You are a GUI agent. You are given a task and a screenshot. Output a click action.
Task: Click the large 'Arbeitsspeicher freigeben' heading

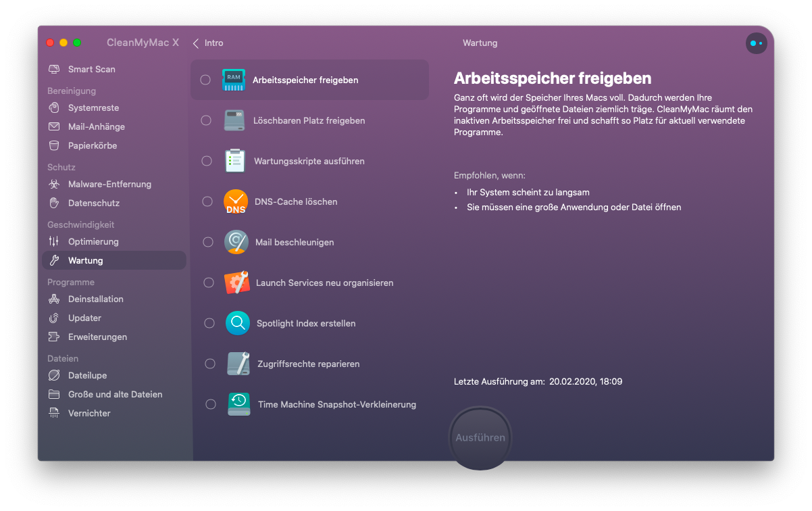tap(553, 78)
